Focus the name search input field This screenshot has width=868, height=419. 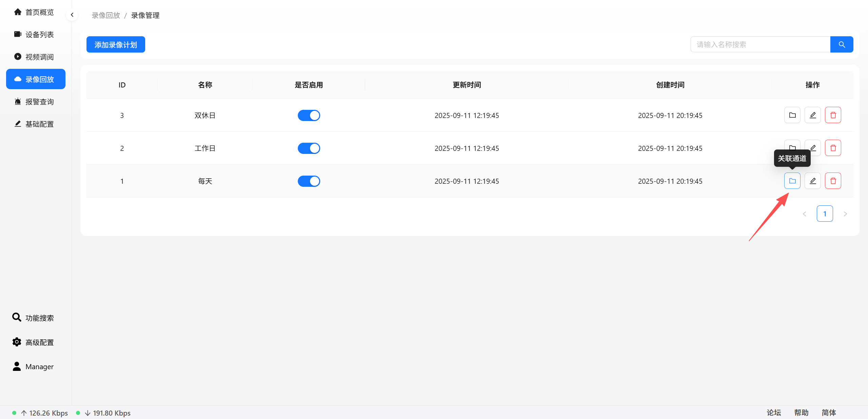(760, 44)
